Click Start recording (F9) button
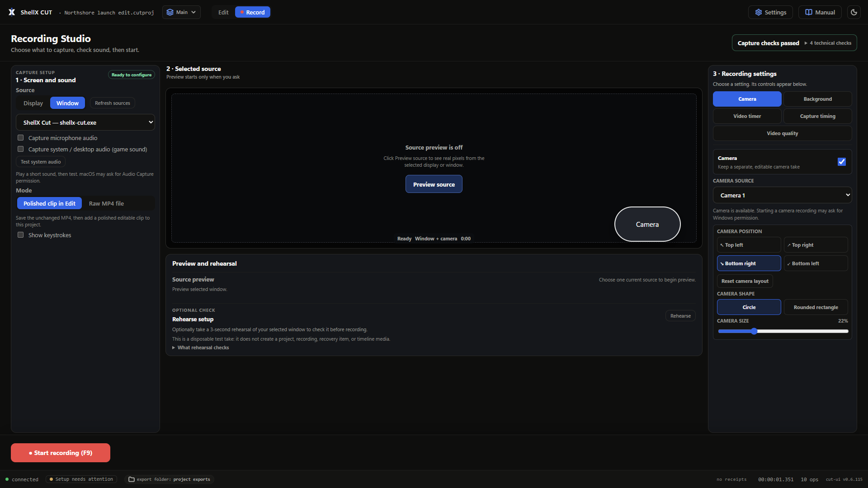This screenshot has height=488, width=868. click(61, 453)
